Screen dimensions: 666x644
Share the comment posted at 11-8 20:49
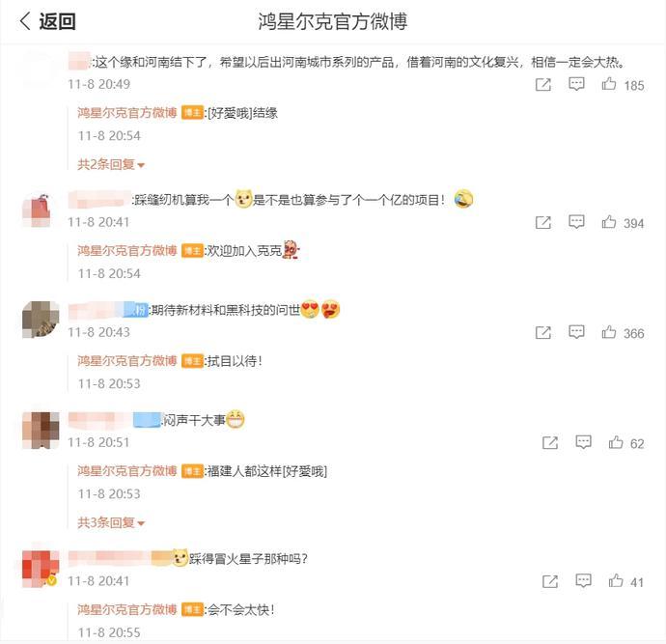(542, 85)
